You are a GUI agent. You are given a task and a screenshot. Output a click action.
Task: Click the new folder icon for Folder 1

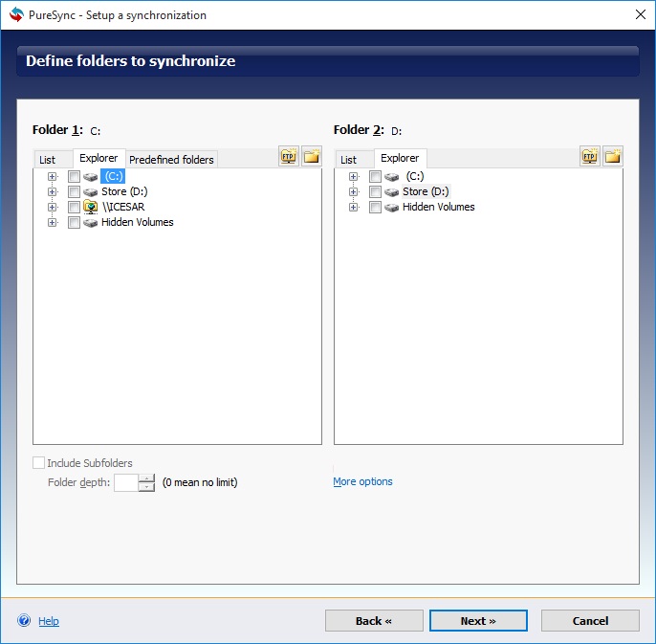point(312,157)
